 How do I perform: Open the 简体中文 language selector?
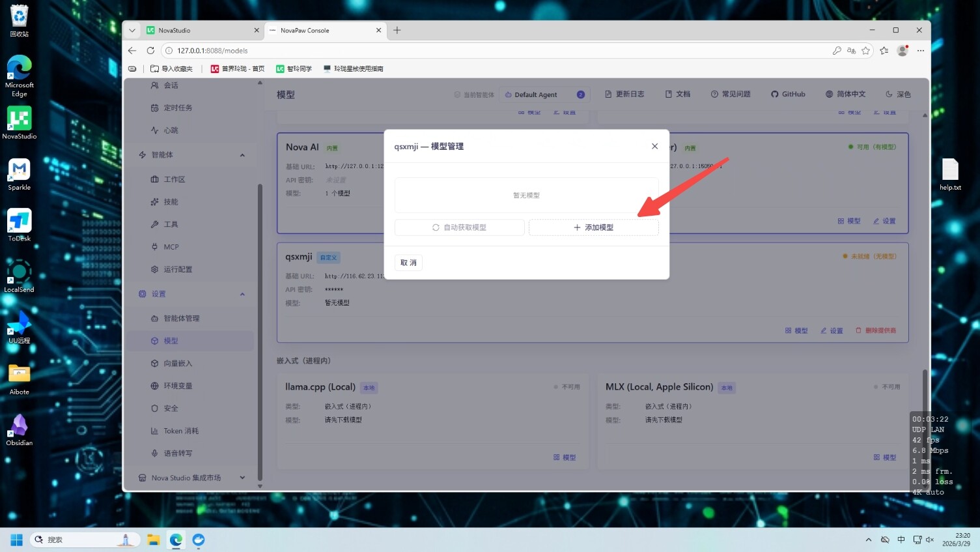point(845,94)
